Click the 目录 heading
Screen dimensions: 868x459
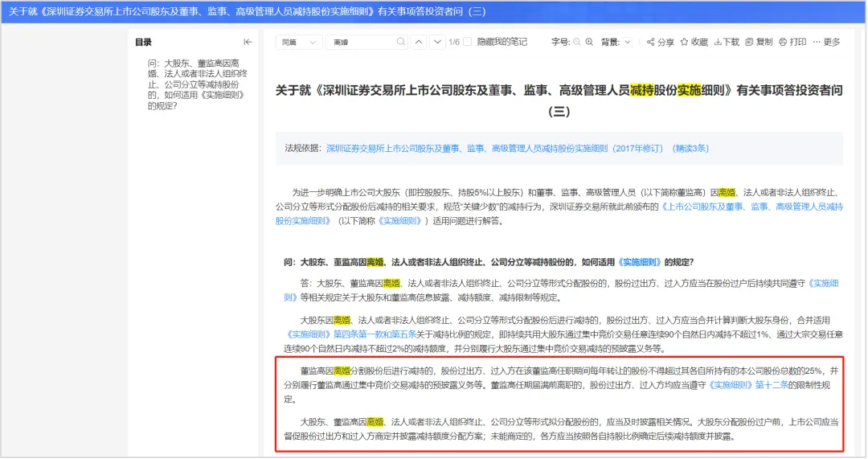coord(143,42)
